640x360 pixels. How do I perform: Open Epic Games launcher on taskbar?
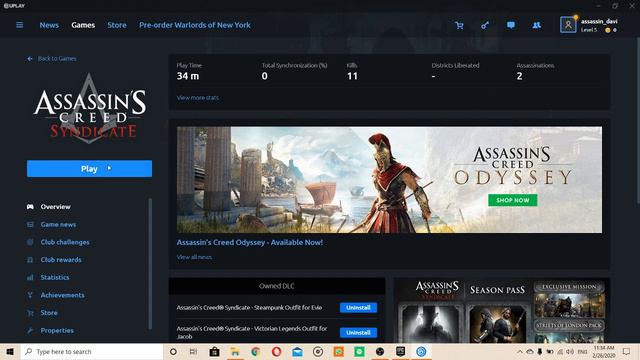pyautogui.click(x=400, y=351)
